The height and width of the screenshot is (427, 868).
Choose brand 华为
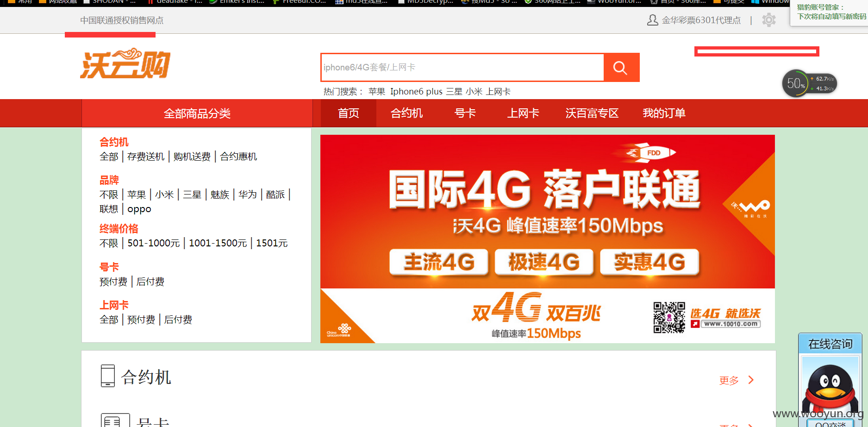pos(248,195)
